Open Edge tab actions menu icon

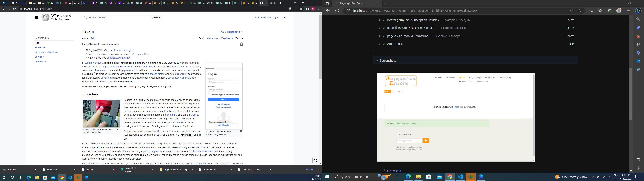(327, 4)
